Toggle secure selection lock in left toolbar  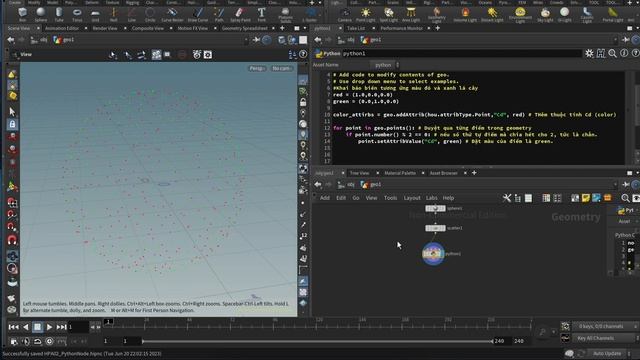pyautogui.click(x=12, y=124)
